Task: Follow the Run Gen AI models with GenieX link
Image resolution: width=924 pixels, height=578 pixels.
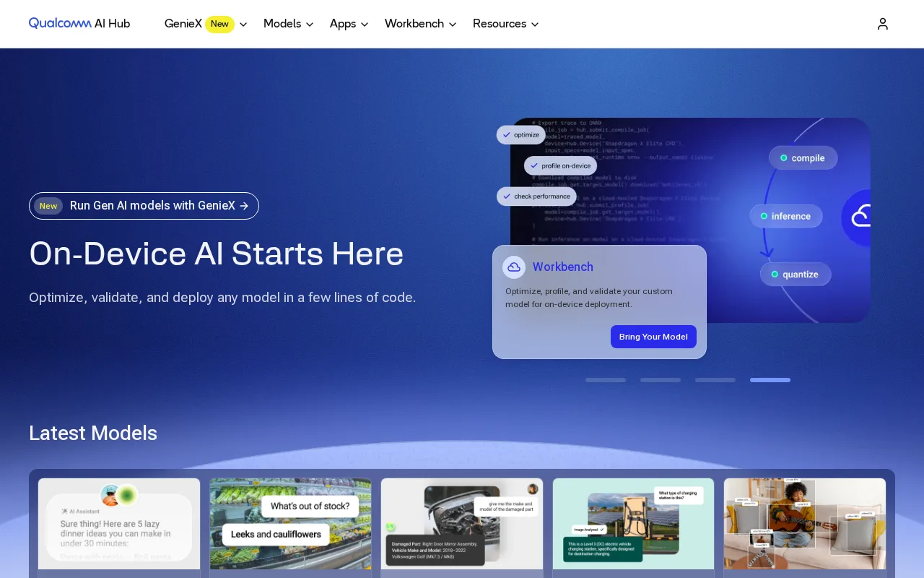Action: point(144,206)
